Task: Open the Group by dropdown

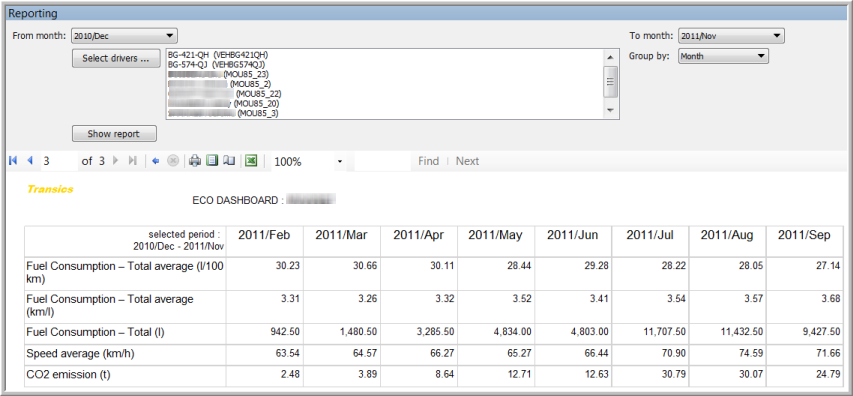Action: point(723,56)
